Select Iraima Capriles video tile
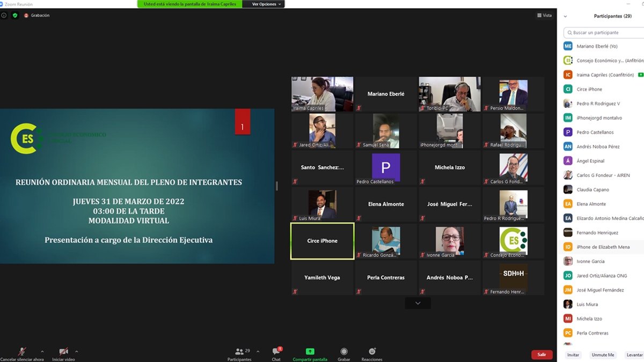 coord(322,94)
